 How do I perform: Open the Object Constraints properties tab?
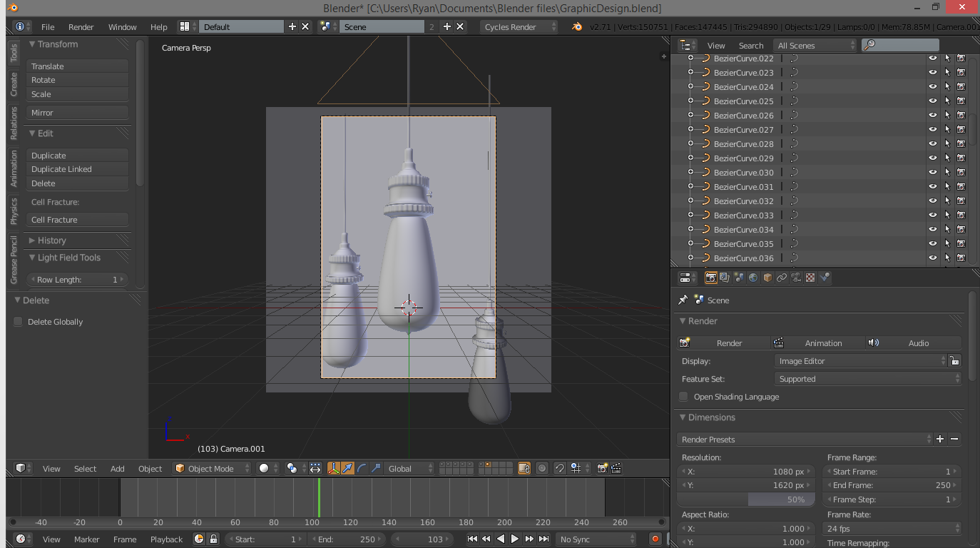[782, 278]
